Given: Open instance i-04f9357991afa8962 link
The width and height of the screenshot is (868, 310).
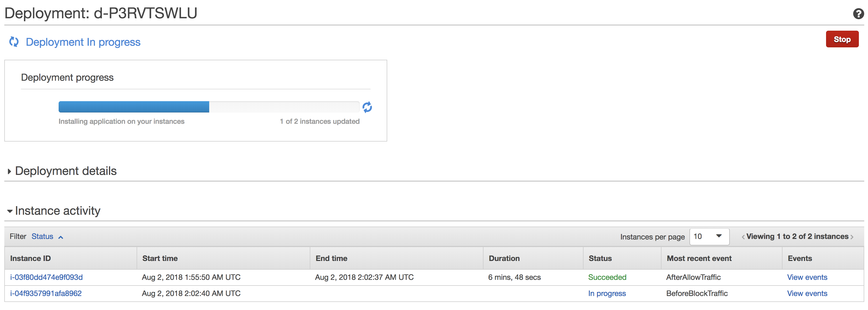Looking at the screenshot, I should [46, 294].
